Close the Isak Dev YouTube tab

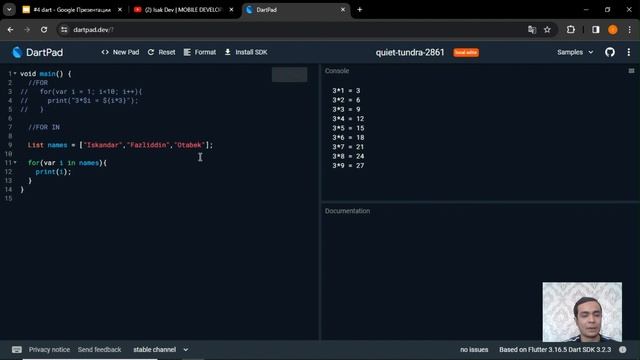pyautogui.click(x=231, y=10)
